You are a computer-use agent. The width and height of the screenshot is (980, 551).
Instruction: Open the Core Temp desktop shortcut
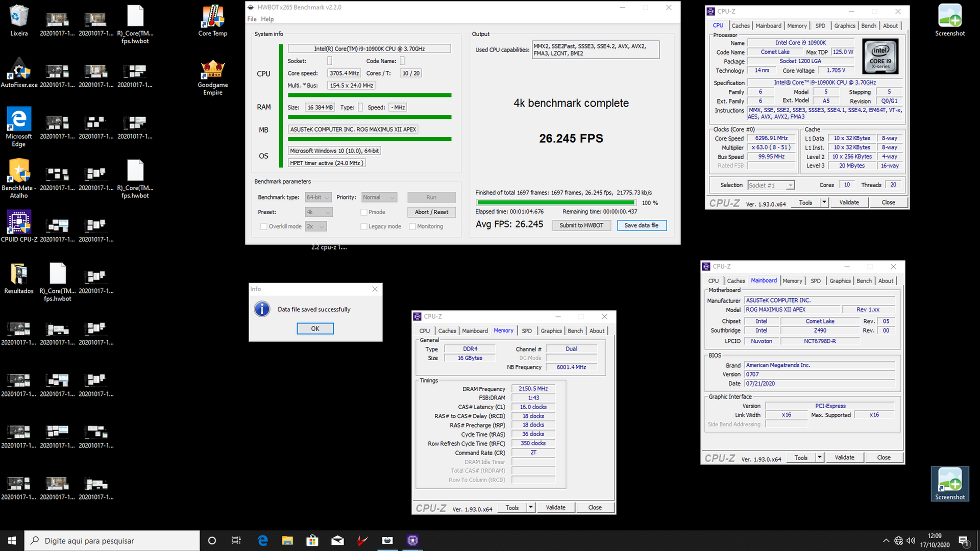click(x=213, y=20)
